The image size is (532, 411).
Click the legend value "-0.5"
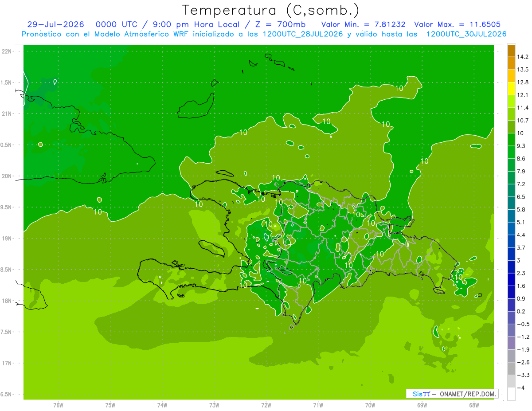pos(523,324)
